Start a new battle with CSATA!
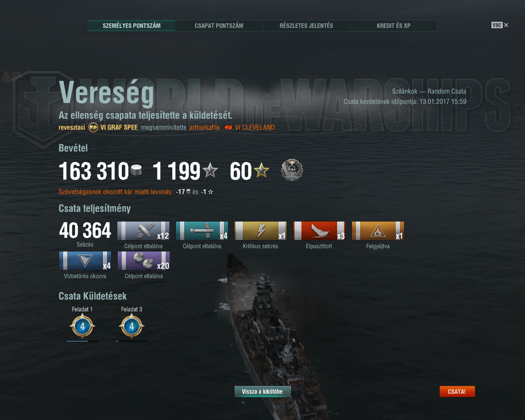 pyautogui.click(x=457, y=392)
